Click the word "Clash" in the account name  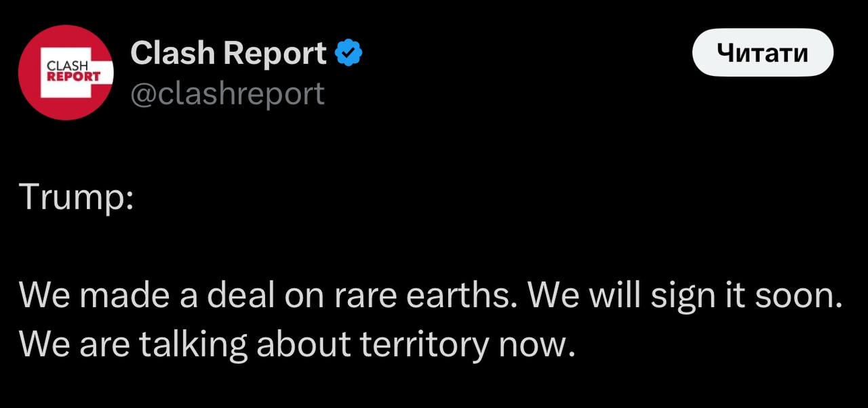172,53
